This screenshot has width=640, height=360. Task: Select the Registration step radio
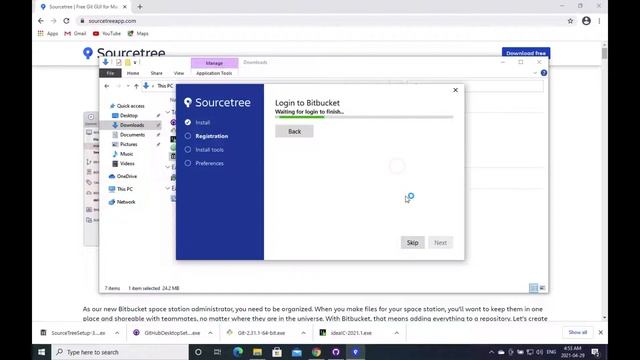coord(188,136)
